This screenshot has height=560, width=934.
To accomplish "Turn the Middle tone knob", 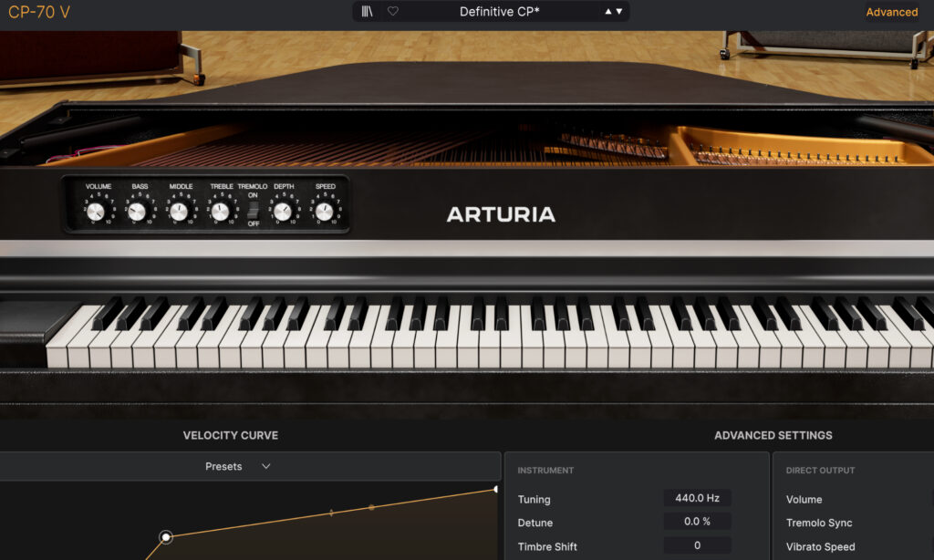I will click(x=177, y=211).
